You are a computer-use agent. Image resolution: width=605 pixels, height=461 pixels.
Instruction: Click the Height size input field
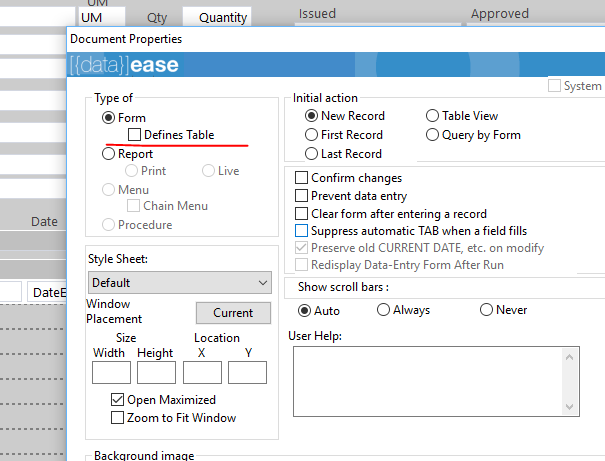[x=156, y=372]
